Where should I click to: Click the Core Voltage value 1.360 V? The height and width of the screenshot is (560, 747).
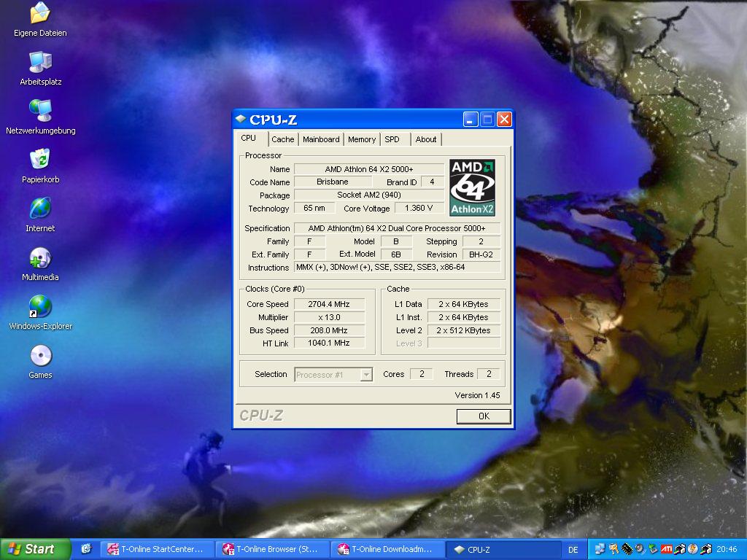[419, 208]
